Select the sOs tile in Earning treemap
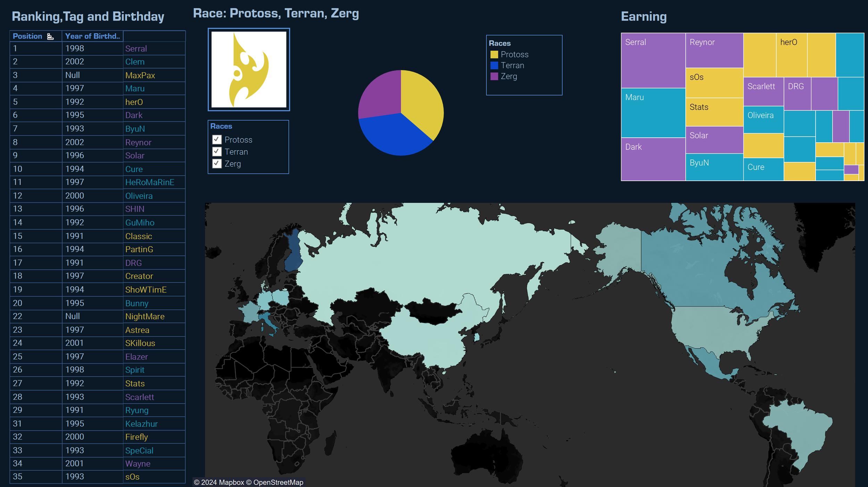Image resolution: width=868 pixels, height=487 pixels. click(714, 83)
